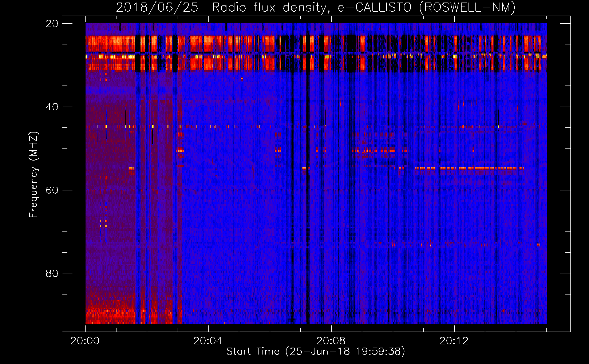
Task: Click the 20 MHz frequency tick label
Action: 52,24
